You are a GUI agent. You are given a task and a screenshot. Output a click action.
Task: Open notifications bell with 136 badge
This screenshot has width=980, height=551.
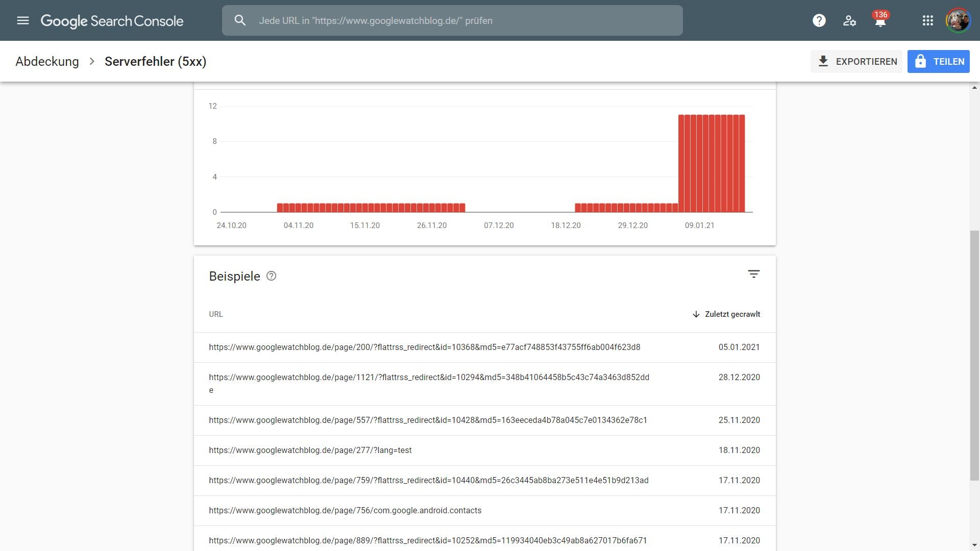pyautogui.click(x=880, y=21)
